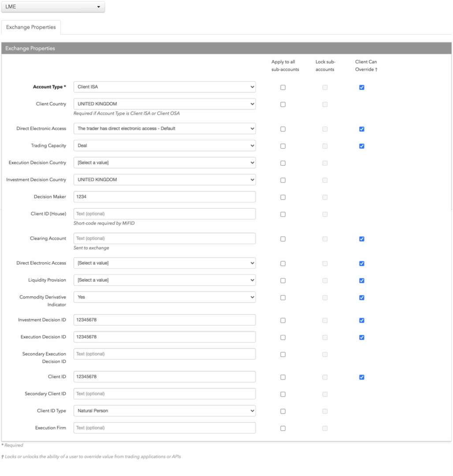Open the LME exchange selector dropdown

coord(53,7)
